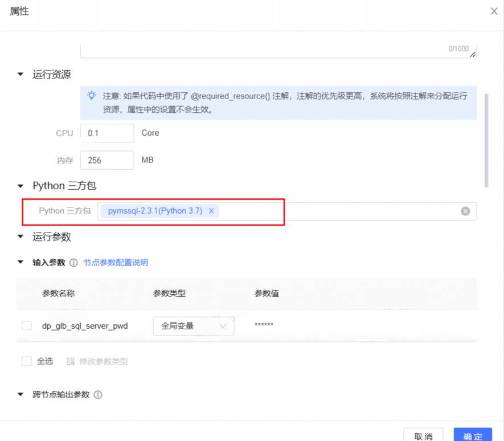The width and height of the screenshot is (504, 441).
Task: Click the masked ****** parameter value
Action: 264,325
